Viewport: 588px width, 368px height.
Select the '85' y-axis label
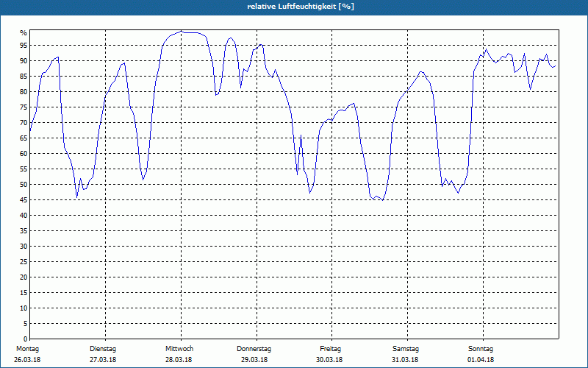(24, 77)
